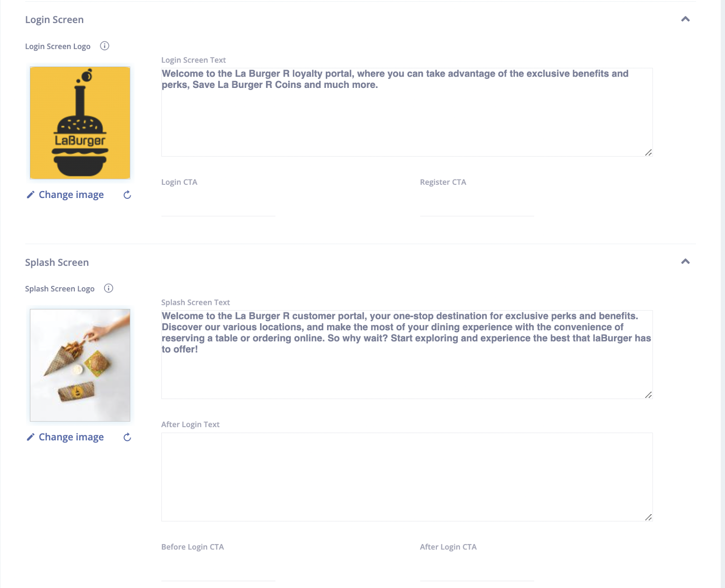Collapse the Splash Screen section
Viewport: 725px width, 588px height.
[x=686, y=261]
